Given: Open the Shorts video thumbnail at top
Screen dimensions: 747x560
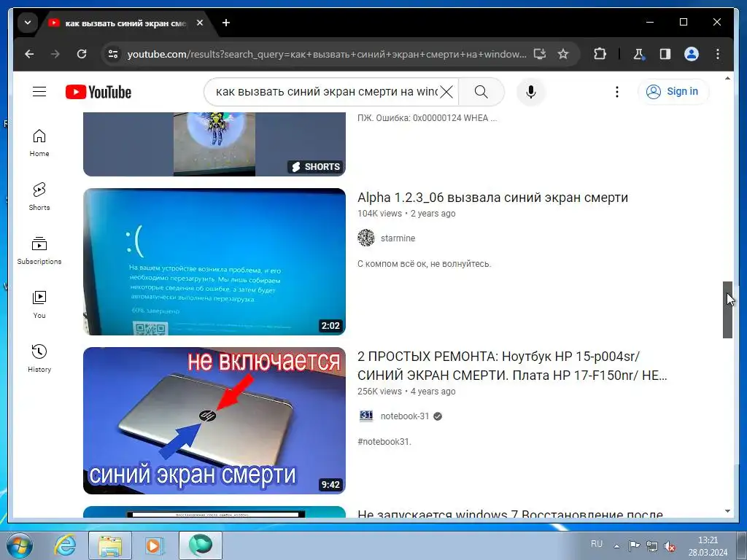Looking at the screenshot, I should click(x=214, y=144).
